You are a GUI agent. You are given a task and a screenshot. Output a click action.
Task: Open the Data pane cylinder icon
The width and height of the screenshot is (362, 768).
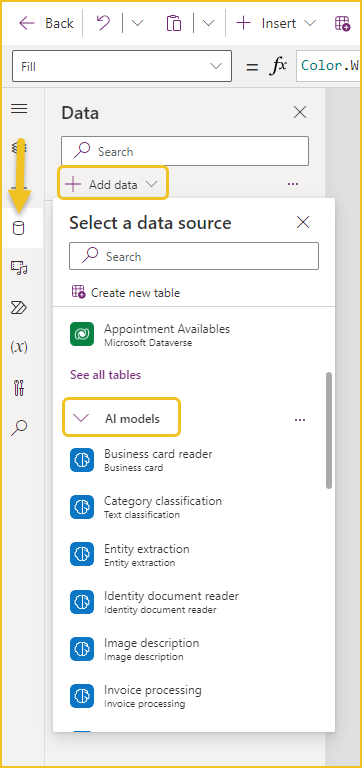19,228
